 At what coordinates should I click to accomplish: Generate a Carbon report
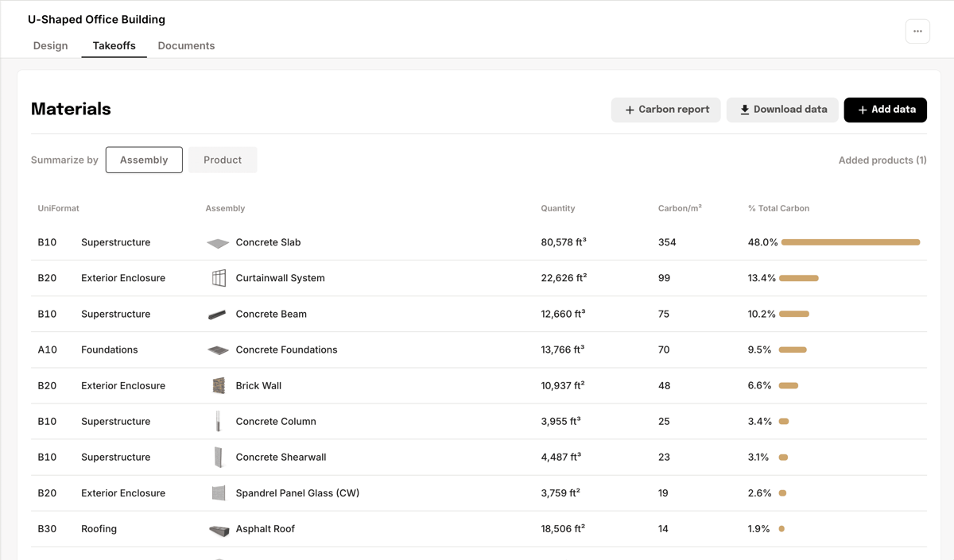coord(666,110)
